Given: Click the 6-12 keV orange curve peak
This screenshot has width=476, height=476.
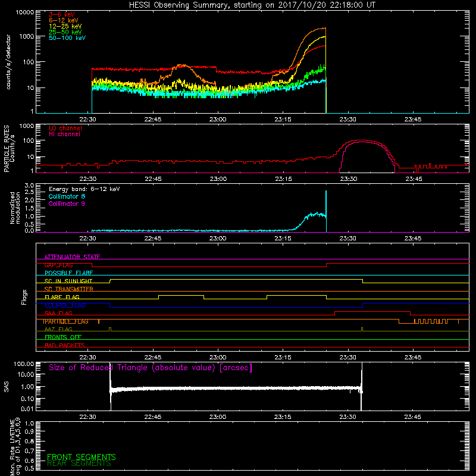Looking at the screenshot, I should click(x=325, y=28).
